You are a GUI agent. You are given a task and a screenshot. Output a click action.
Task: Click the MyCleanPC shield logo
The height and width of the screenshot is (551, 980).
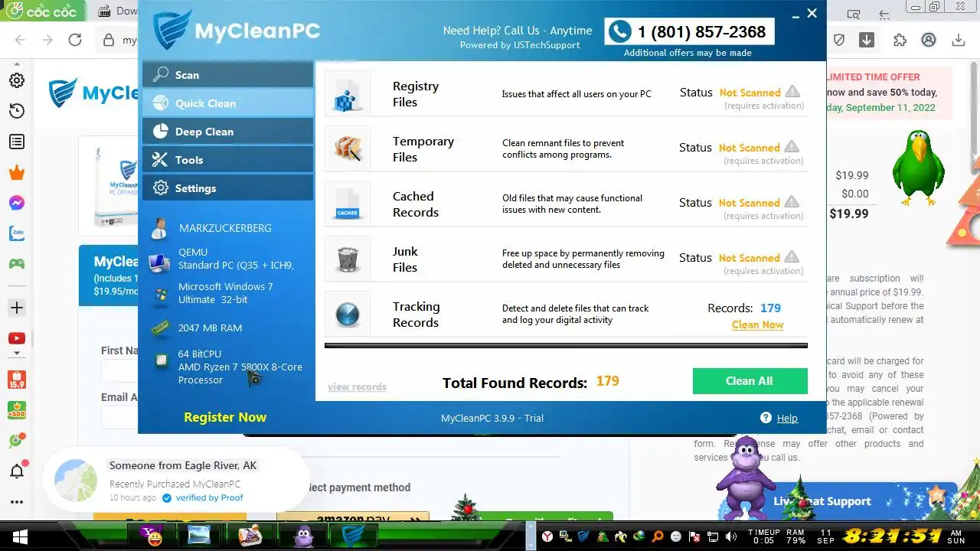click(172, 31)
